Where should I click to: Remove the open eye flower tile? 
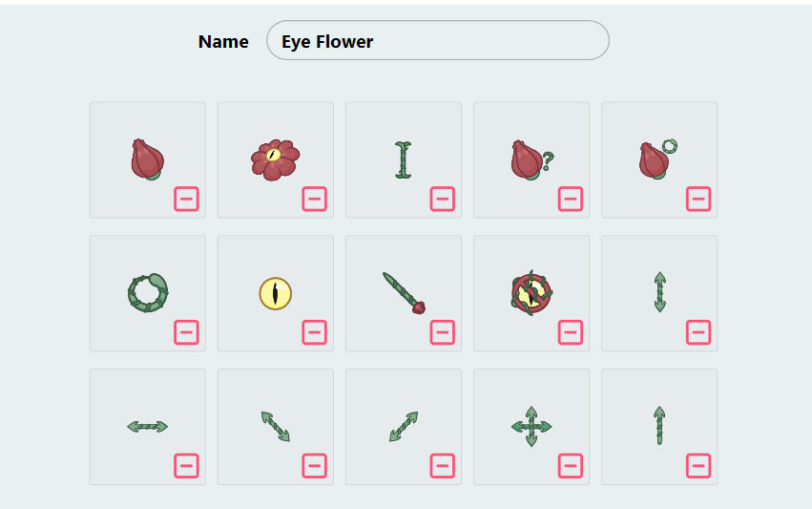pyautogui.click(x=315, y=199)
